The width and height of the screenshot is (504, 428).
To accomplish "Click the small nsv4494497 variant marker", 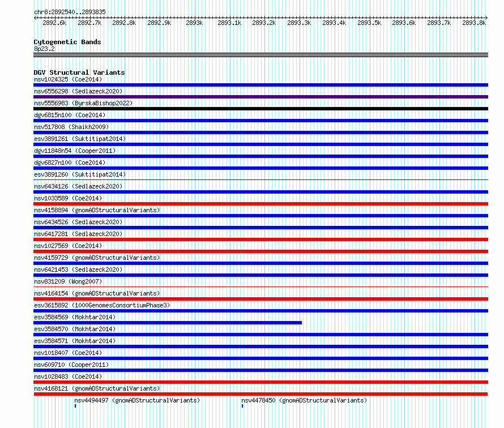I will click(75, 406).
